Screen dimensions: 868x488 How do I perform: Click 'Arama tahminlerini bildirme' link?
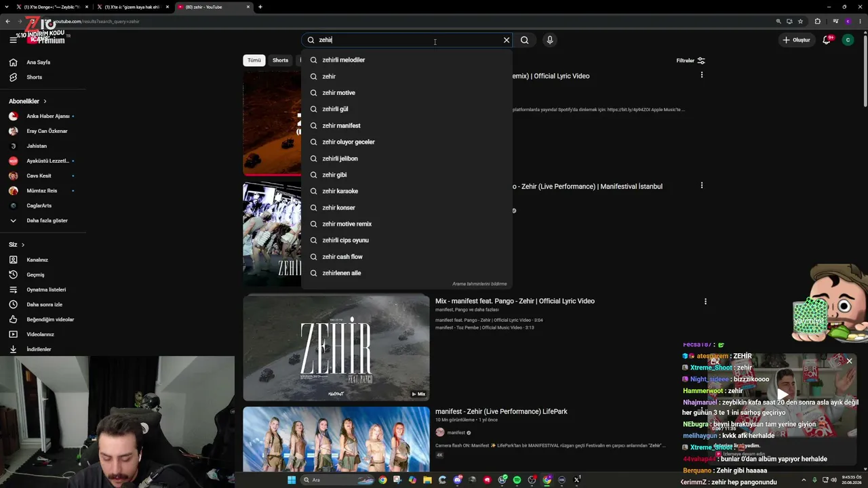tap(479, 284)
